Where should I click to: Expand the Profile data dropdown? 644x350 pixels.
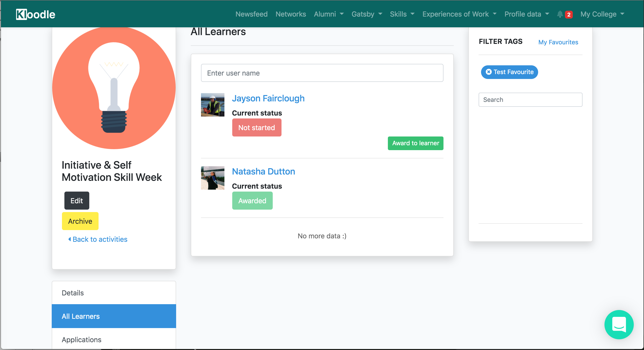(x=526, y=14)
